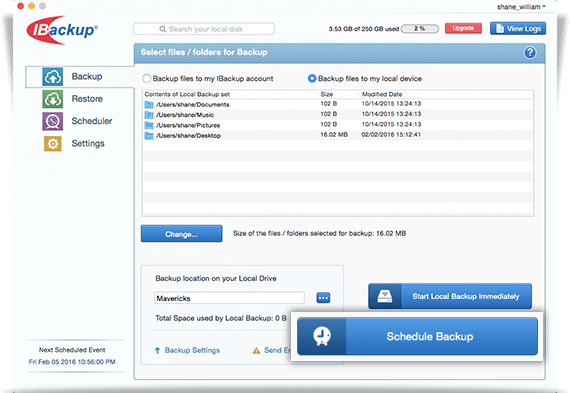Click folder icon for /Users/shane/Desktop
570x393 pixels.
149,136
